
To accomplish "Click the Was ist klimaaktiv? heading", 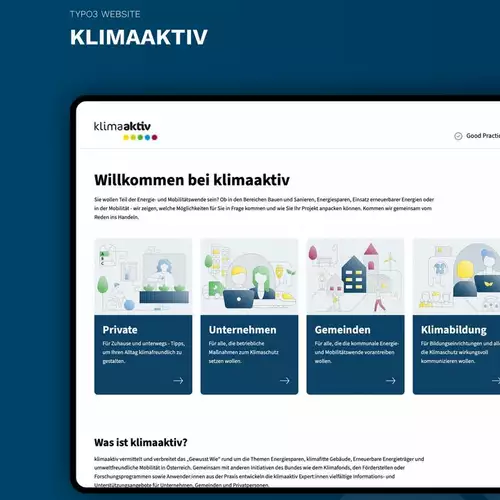I will tap(141, 442).
